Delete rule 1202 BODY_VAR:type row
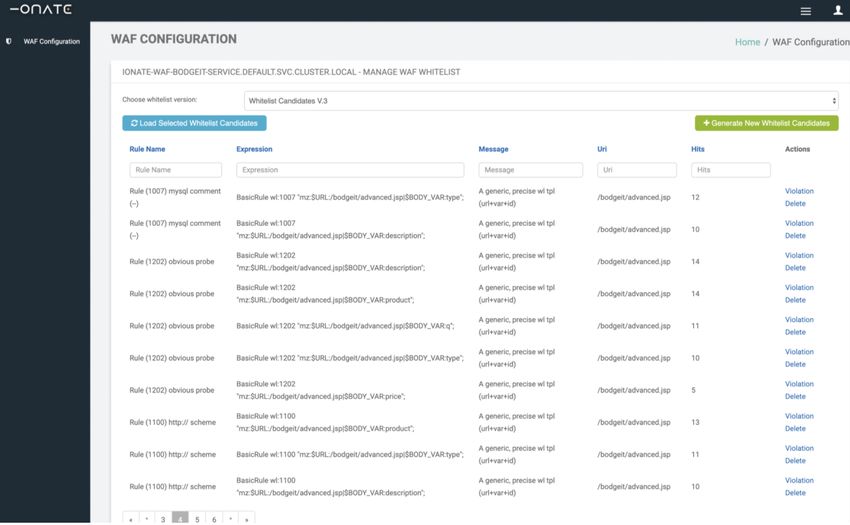 [x=795, y=364]
